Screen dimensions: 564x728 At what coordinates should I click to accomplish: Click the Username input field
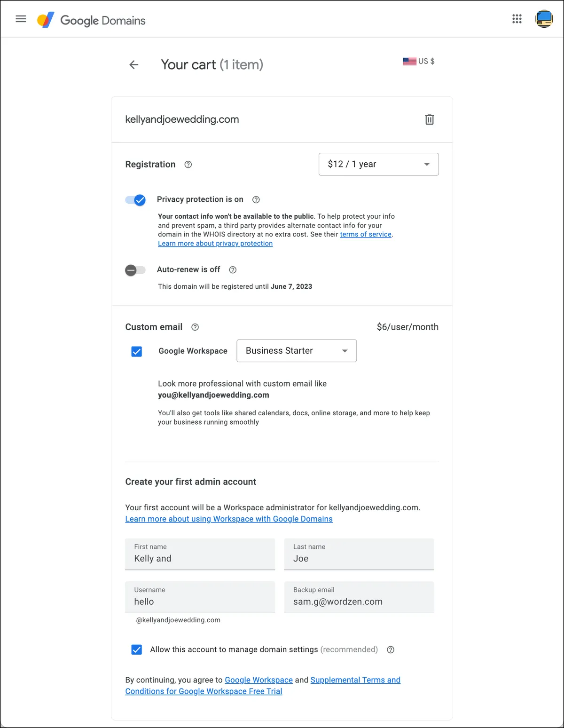click(200, 597)
